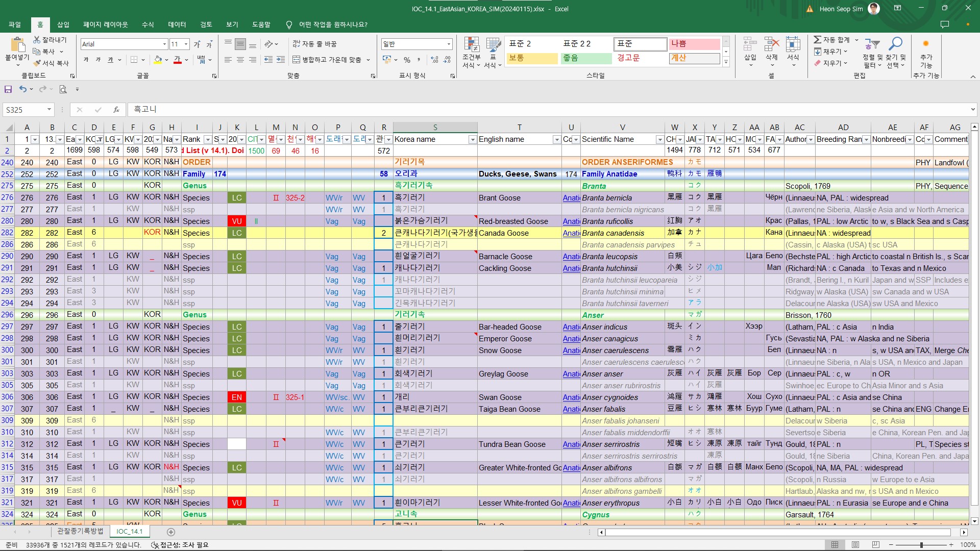This screenshot has width=980, height=551.
Task: Apply the yellow fill color bucket
Action: 158,60
